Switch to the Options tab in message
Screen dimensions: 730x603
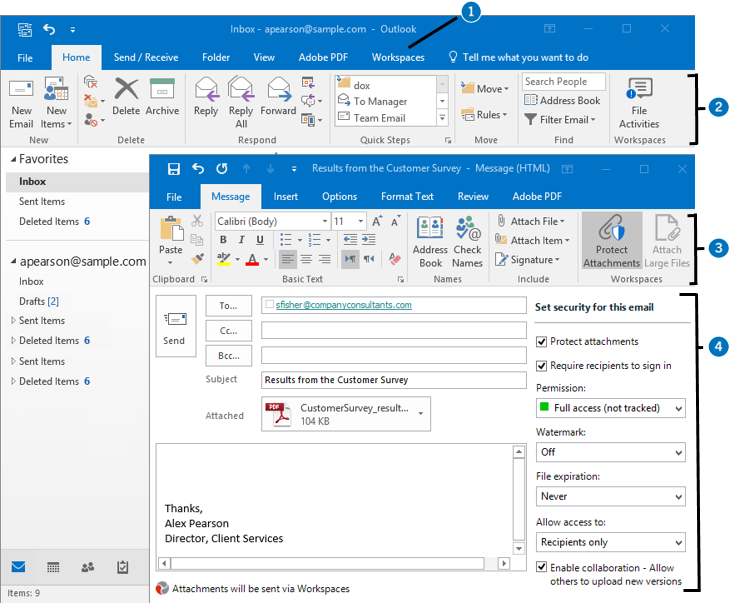point(339,196)
